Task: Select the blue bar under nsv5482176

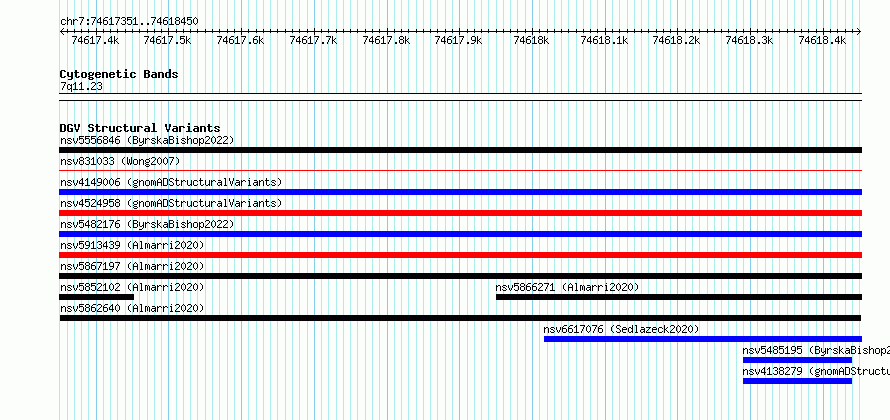Action: click(461, 234)
